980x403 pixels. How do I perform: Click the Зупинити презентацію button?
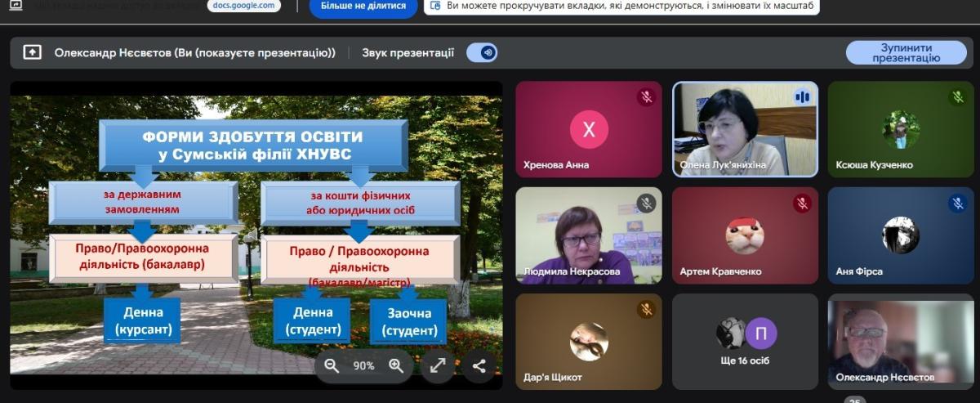tap(906, 52)
